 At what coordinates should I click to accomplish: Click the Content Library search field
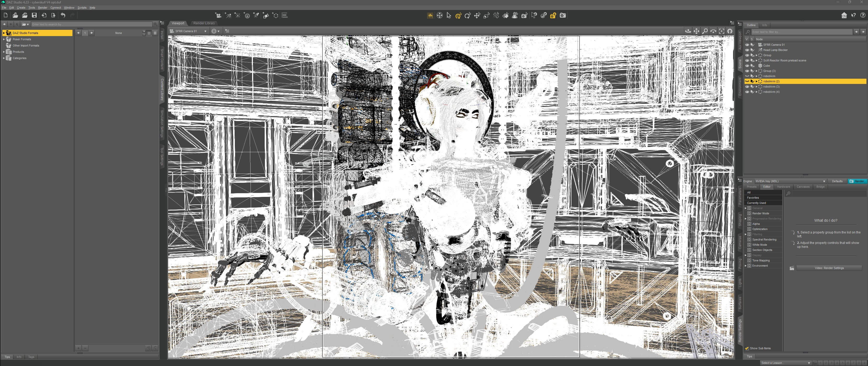tap(92, 24)
